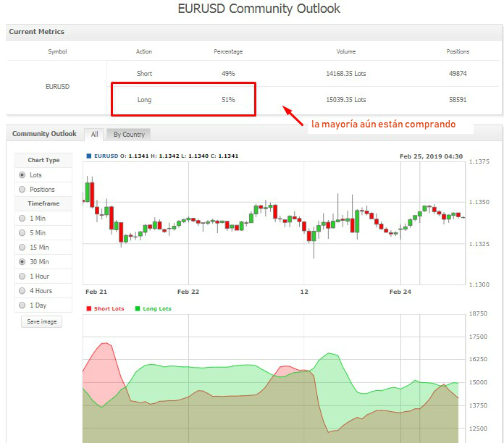Click the Long Lots legend label
The width and height of the screenshot is (504, 443).
pyautogui.click(x=157, y=308)
